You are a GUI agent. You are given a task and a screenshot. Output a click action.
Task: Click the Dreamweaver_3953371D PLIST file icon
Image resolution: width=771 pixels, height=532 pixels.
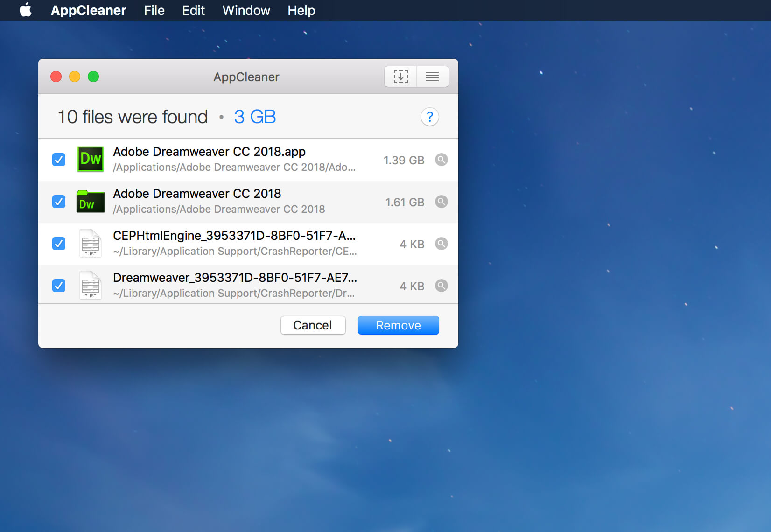(91, 285)
